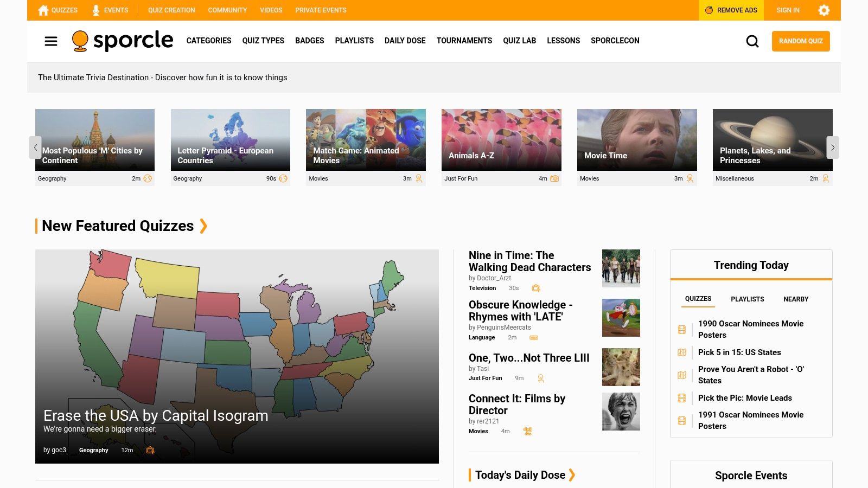The width and height of the screenshot is (868, 488).
Task: Open the Animals A-Z quiz thumbnail
Action: pos(501,140)
